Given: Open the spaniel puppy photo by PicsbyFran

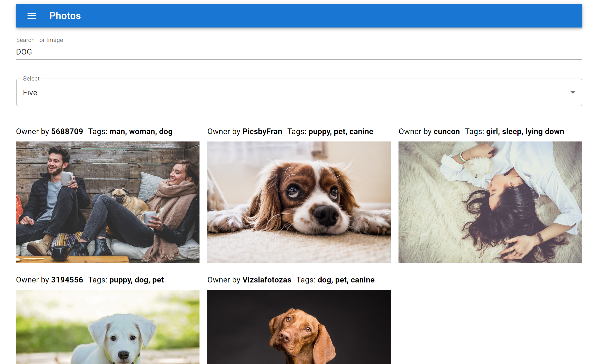Looking at the screenshot, I should 299,202.
